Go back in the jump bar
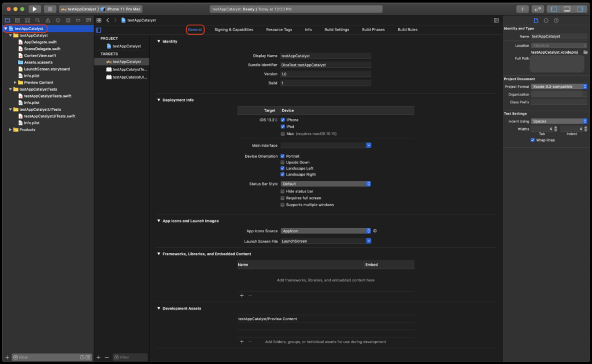The height and width of the screenshot is (364, 592). [x=108, y=20]
